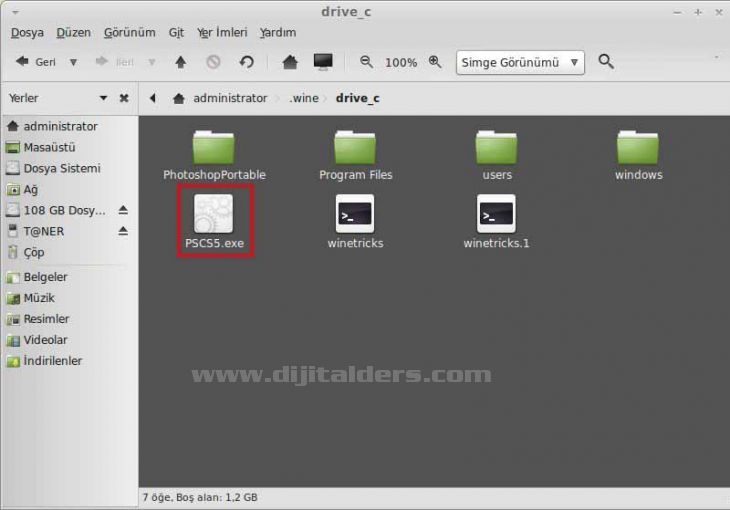Open the Dosya menu
Screen dimensions: 730x510
[27, 32]
